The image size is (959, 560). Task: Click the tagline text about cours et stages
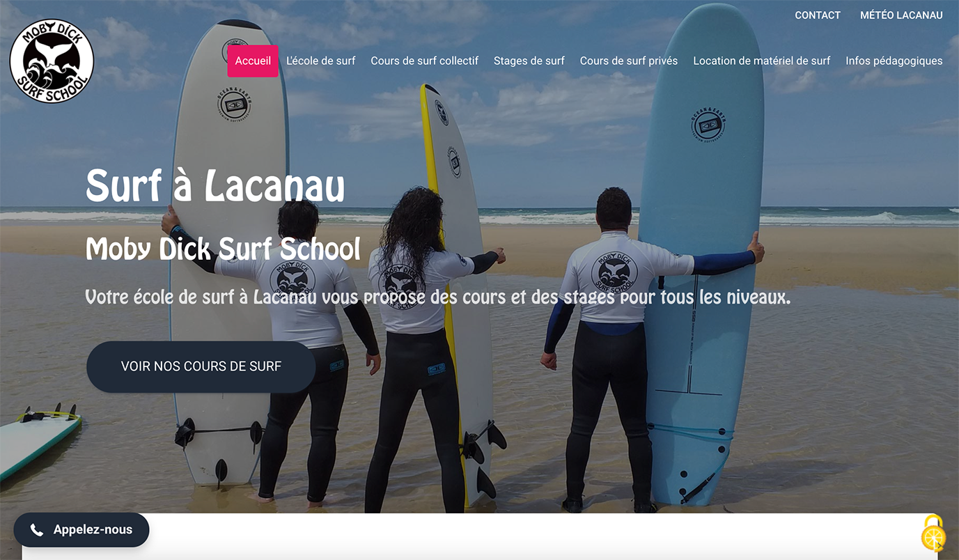pyautogui.click(x=438, y=298)
